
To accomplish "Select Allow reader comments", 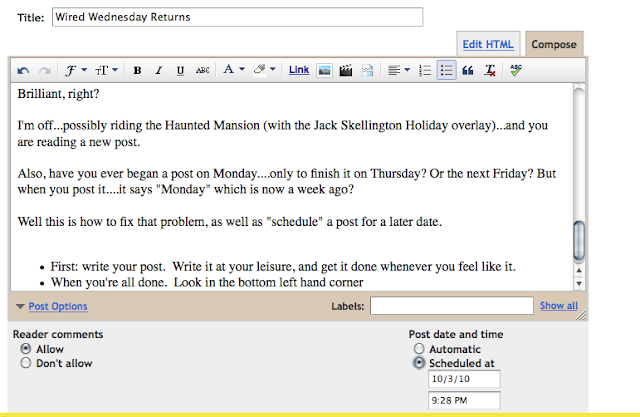I will tap(26, 349).
